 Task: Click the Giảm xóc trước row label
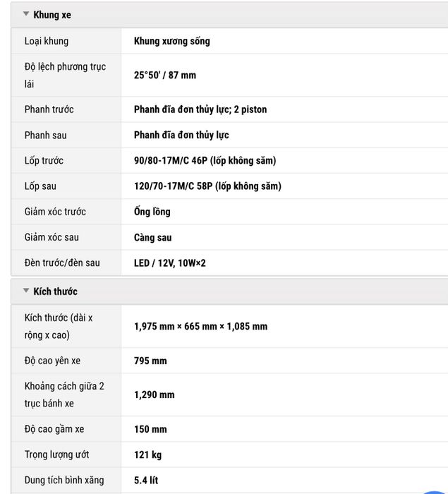pyautogui.click(x=55, y=212)
